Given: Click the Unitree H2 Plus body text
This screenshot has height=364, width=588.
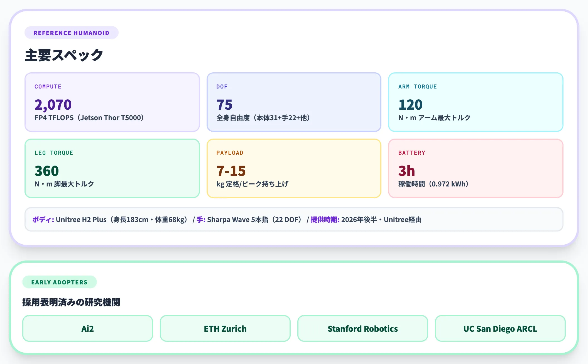Looking at the screenshot, I should point(81,220).
